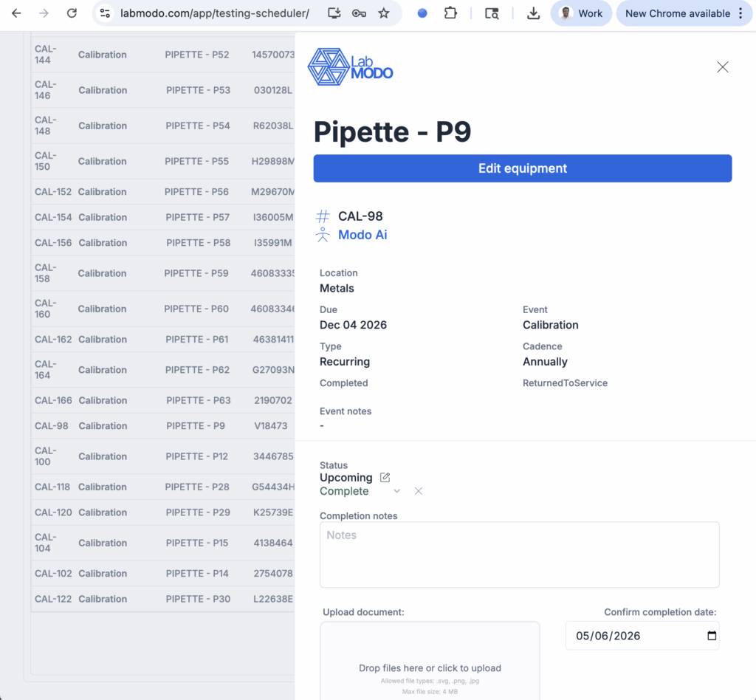This screenshot has width=756, height=700.
Task: Click the Annually cadence value
Action: pyautogui.click(x=545, y=362)
